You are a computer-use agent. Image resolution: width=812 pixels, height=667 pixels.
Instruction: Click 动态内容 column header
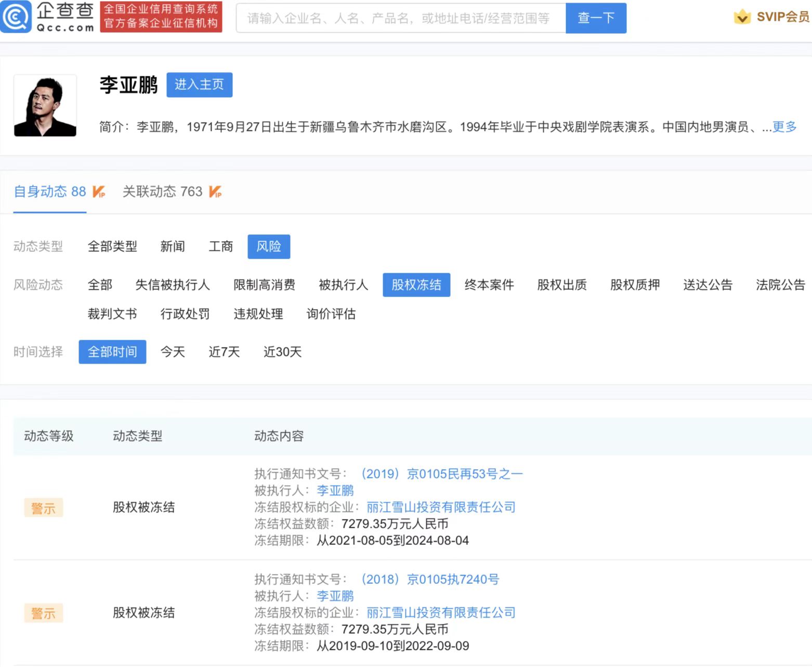pyautogui.click(x=279, y=436)
